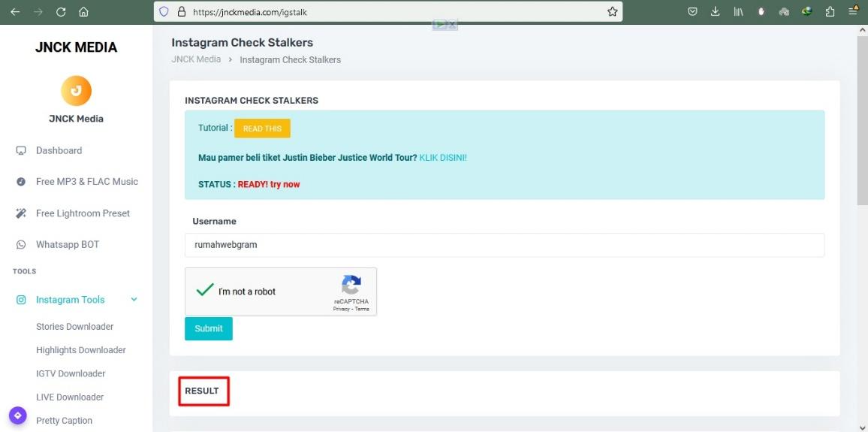Follow the KLIK DISINI! link
The height and width of the screenshot is (432, 868).
pos(443,158)
